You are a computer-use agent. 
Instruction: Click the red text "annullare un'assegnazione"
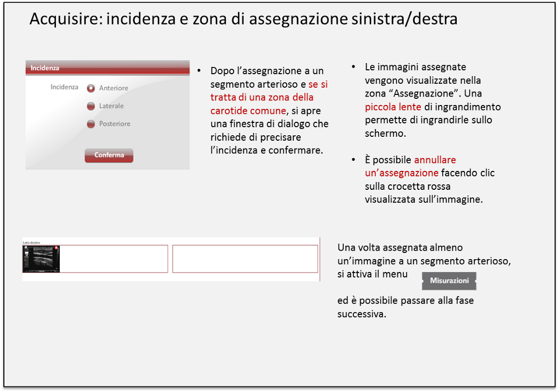coord(402,166)
